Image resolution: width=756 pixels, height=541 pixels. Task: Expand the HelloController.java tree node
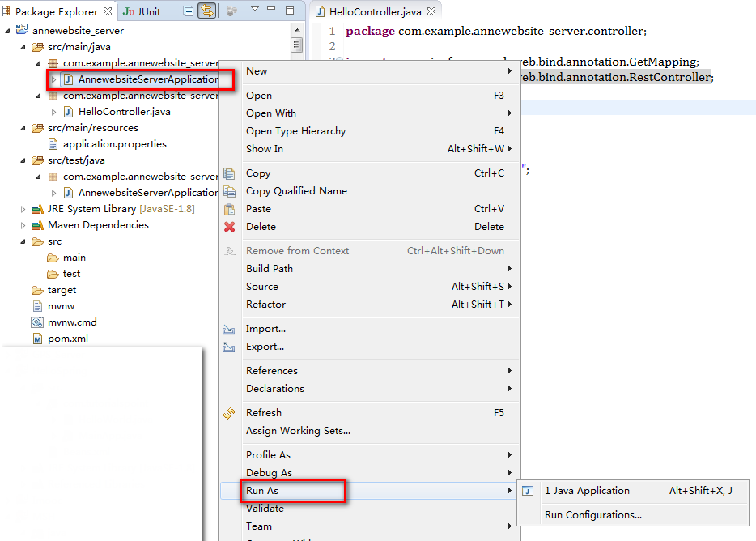pyautogui.click(x=53, y=112)
